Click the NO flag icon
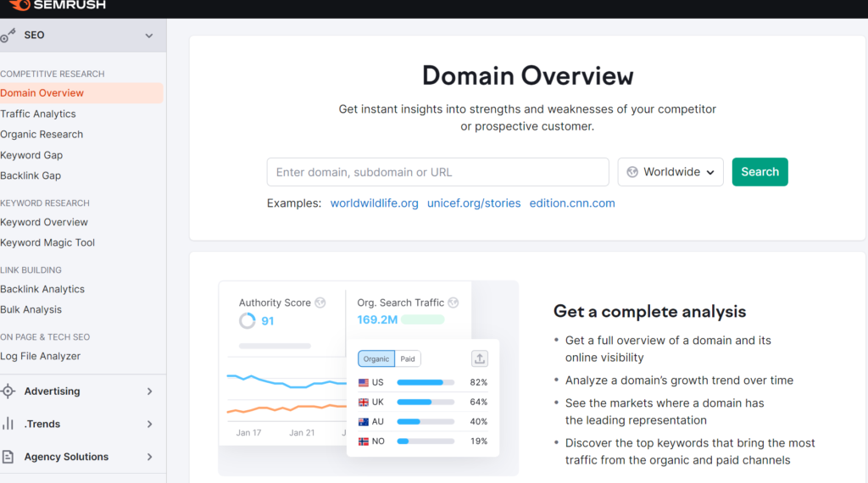The image size is (868, 483). pos(363,441)
